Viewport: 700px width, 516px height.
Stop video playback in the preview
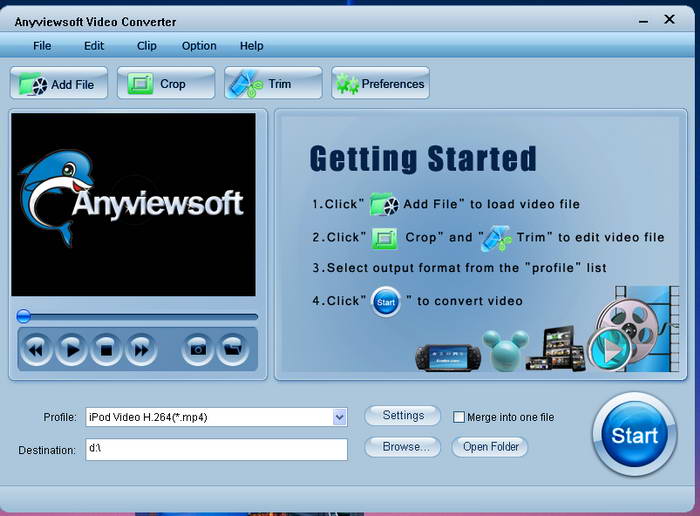click(x=106, y=349)
